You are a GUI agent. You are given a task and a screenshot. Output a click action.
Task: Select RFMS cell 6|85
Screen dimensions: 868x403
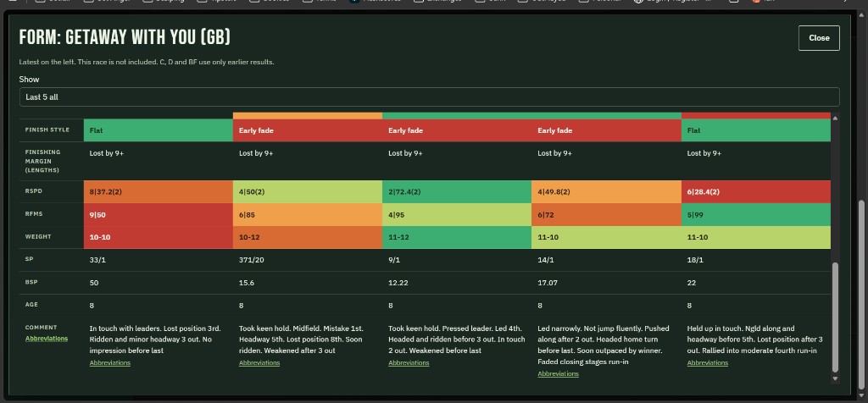(x=308, y=214)
